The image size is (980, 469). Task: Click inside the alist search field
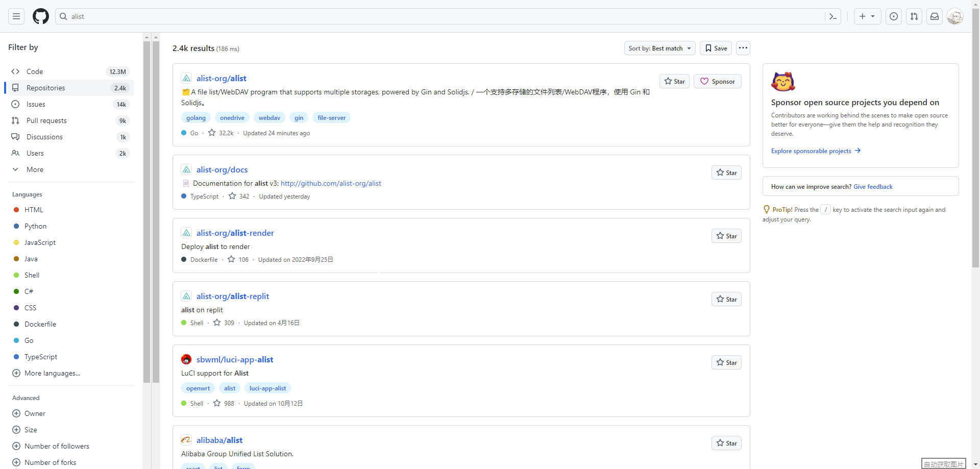point(439,16)
